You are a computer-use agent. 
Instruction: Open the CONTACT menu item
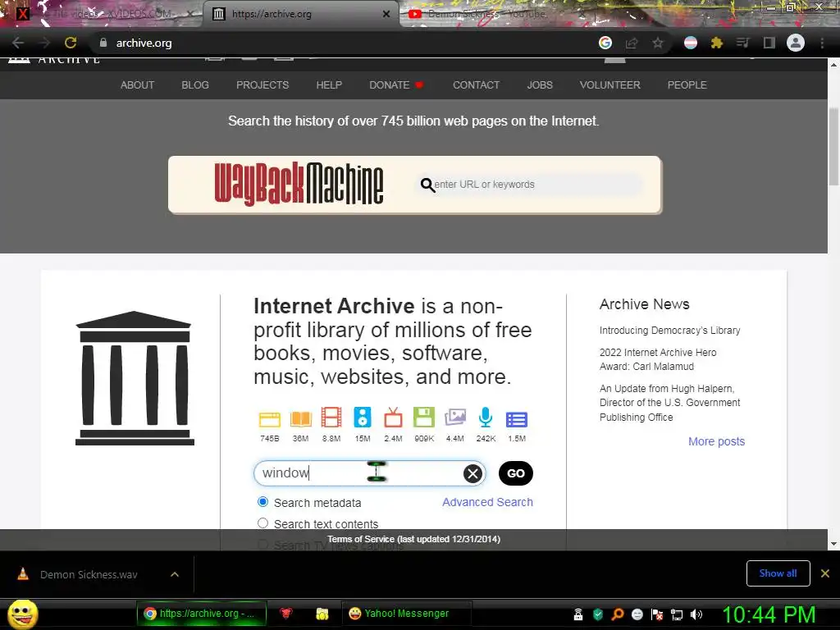[477, 85]
